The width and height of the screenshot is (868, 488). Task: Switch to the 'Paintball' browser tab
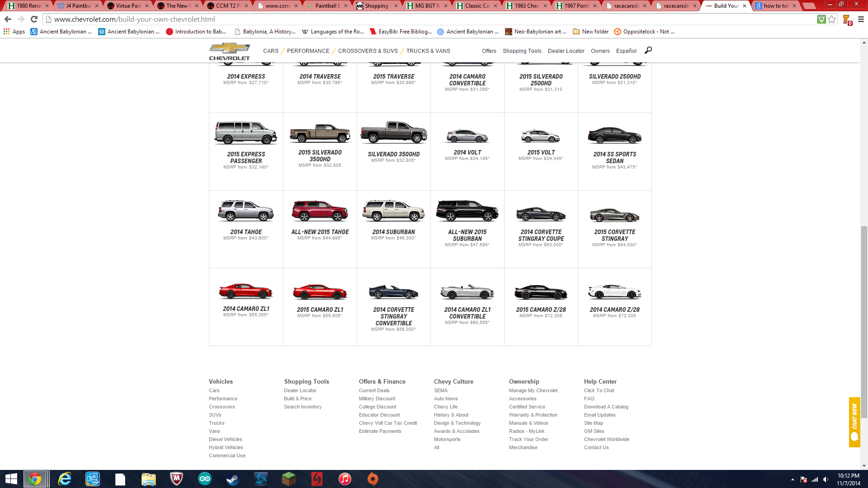click(327, 6)
